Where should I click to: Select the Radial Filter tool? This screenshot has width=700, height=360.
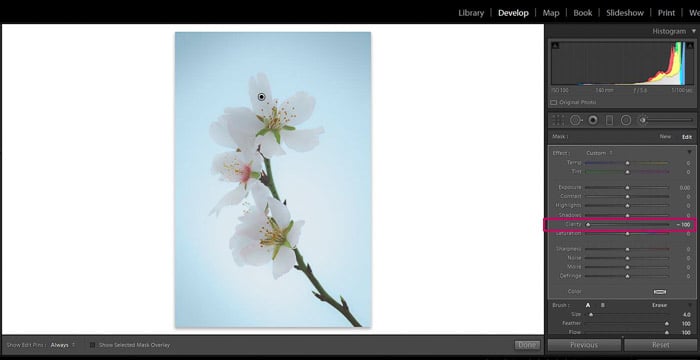(x=626, y=120)
